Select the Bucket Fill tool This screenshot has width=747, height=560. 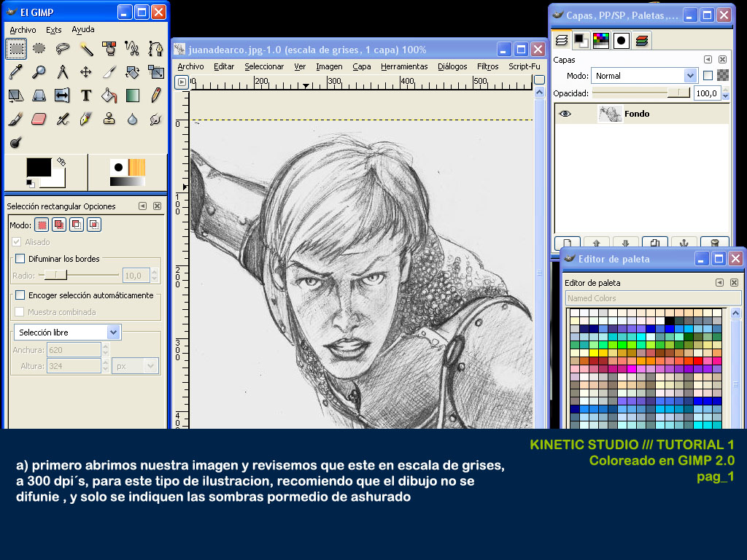tap(109, 96)
